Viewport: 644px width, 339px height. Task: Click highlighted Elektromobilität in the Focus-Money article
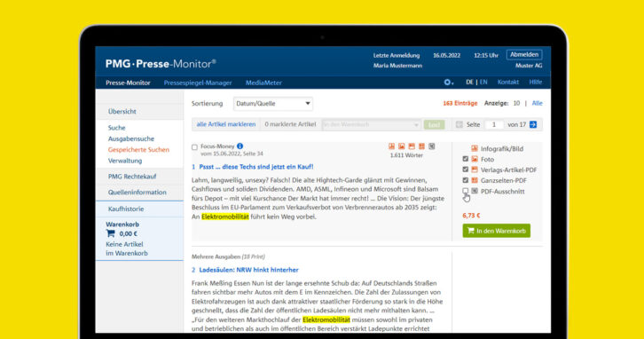[x=225, y=217]
